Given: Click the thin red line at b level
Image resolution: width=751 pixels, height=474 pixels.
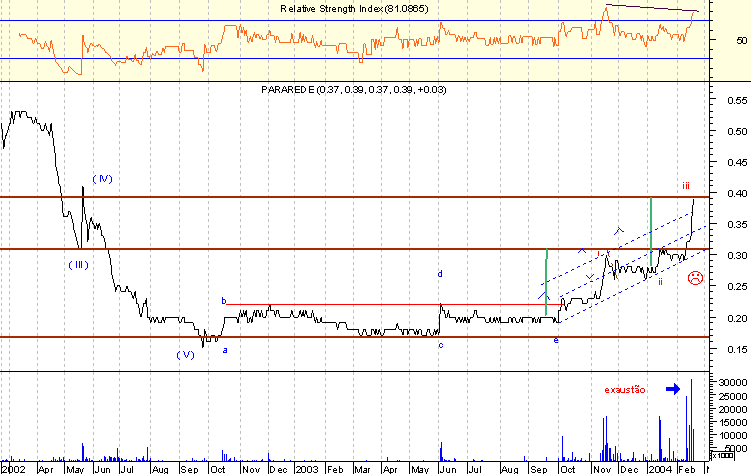Looking at the screenshot, I should pos(395,305).
